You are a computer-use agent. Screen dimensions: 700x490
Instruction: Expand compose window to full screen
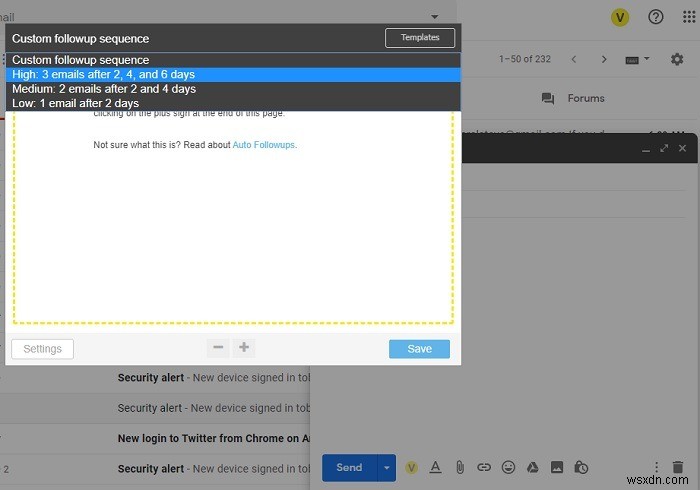click(x=664, y=148)
